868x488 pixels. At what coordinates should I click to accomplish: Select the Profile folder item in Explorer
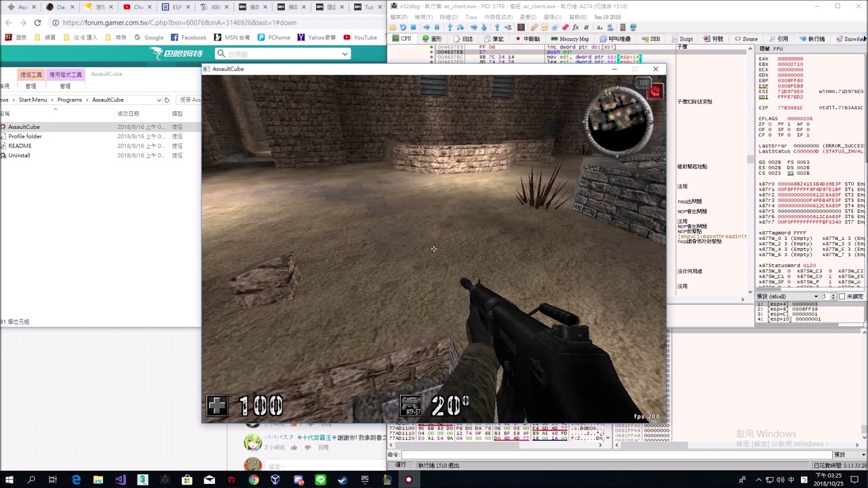(22, 136)
